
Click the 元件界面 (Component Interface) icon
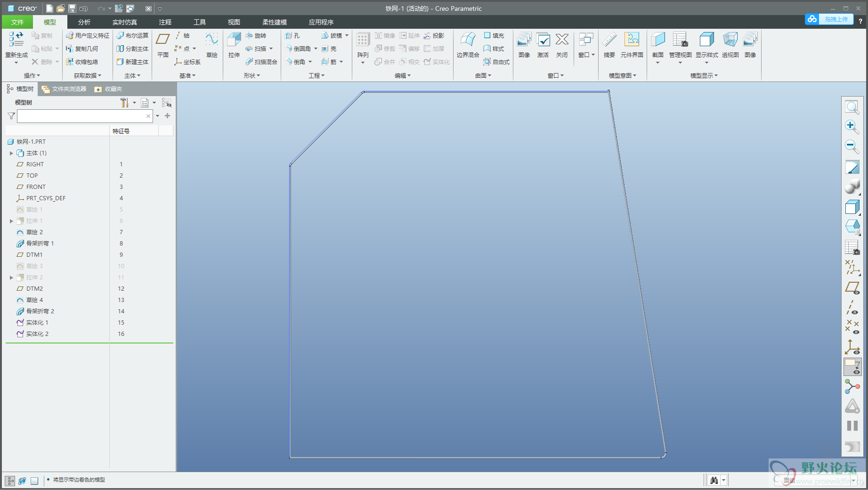(x=632, y=45)
